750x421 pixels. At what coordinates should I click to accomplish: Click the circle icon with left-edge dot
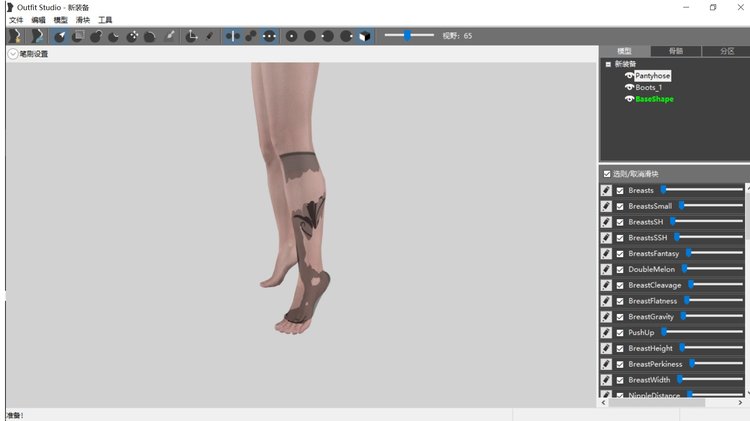coord(328,36)
